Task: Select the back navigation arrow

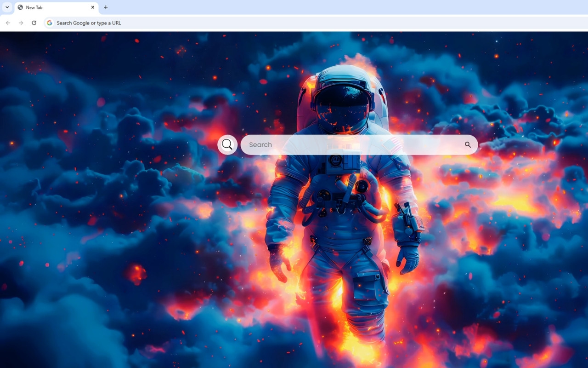Action: (8, 23)
